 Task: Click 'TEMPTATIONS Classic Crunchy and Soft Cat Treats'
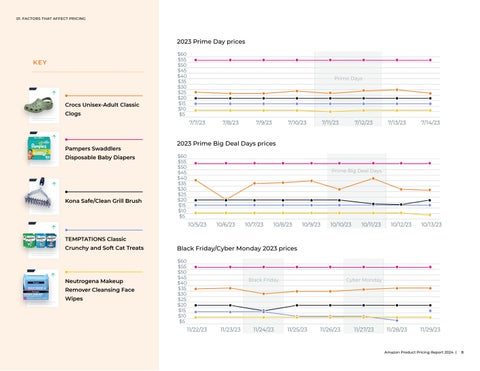point(104,244)
